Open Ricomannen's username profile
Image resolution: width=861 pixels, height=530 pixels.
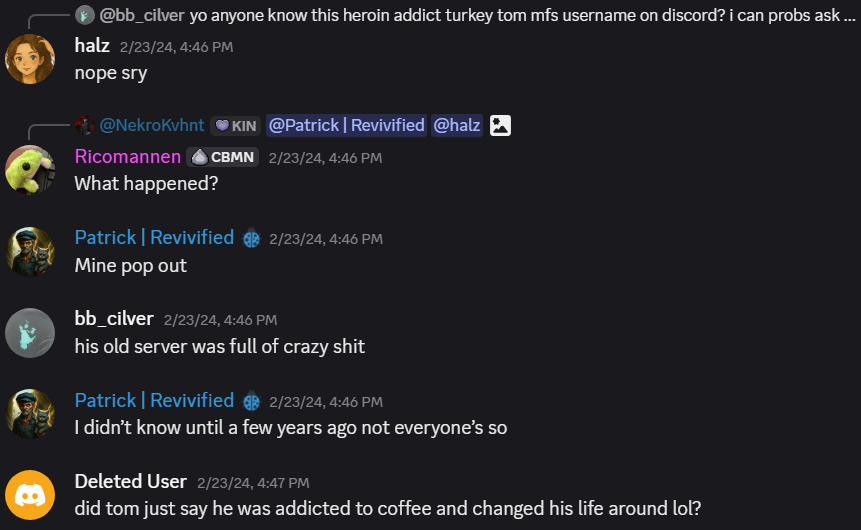click(128, 157)
